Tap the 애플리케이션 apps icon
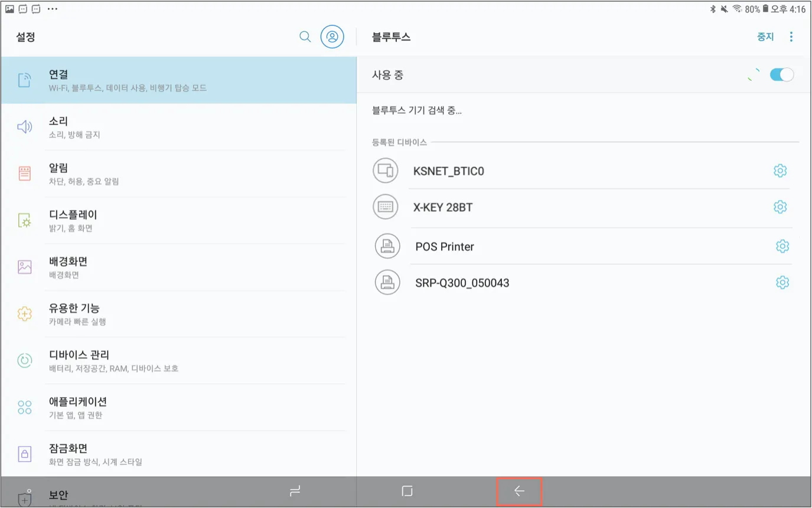Viewport: 812px width, 508px height. pyautogui.click(x=24, y=407)
